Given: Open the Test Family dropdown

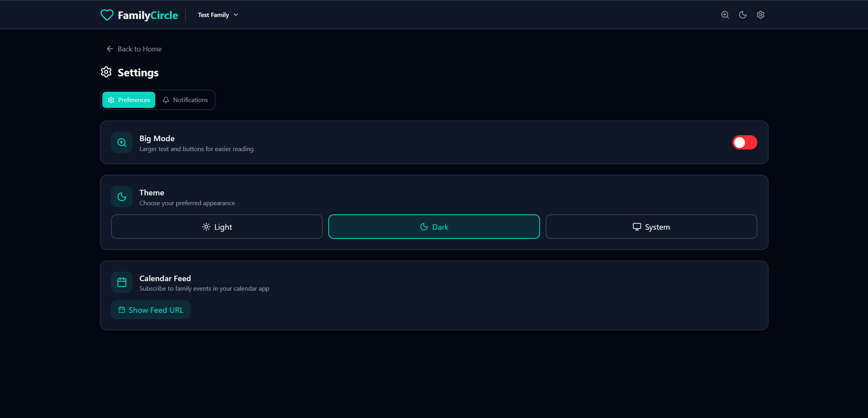Looking at the screenshot, I should click(213, 15).
